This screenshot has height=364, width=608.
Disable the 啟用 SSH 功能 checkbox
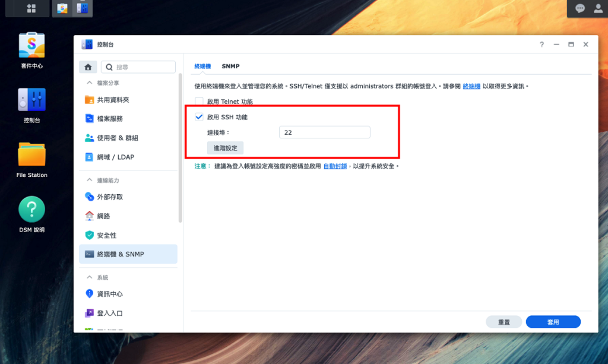[x=199, y=117]
